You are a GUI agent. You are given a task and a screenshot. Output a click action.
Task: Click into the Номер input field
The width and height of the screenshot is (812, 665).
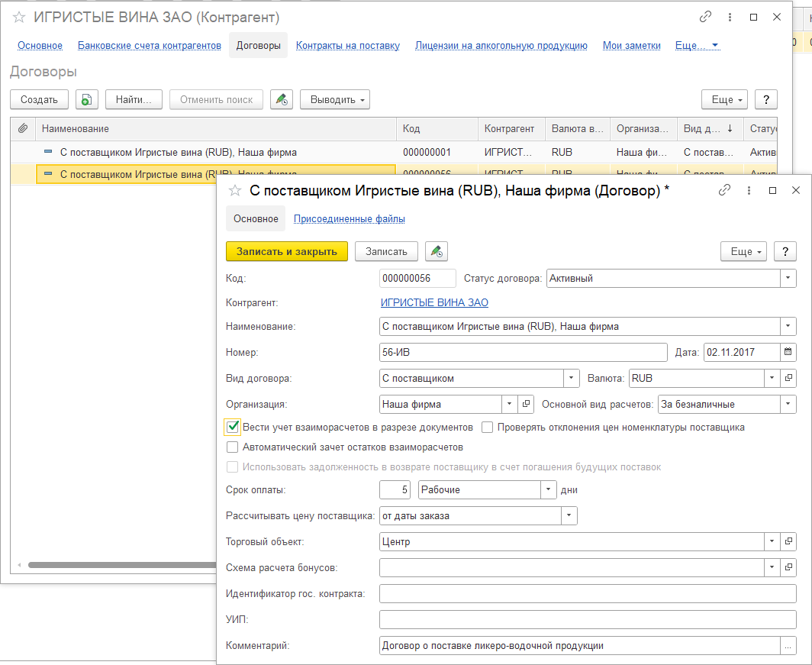click(x=523, y=352)
